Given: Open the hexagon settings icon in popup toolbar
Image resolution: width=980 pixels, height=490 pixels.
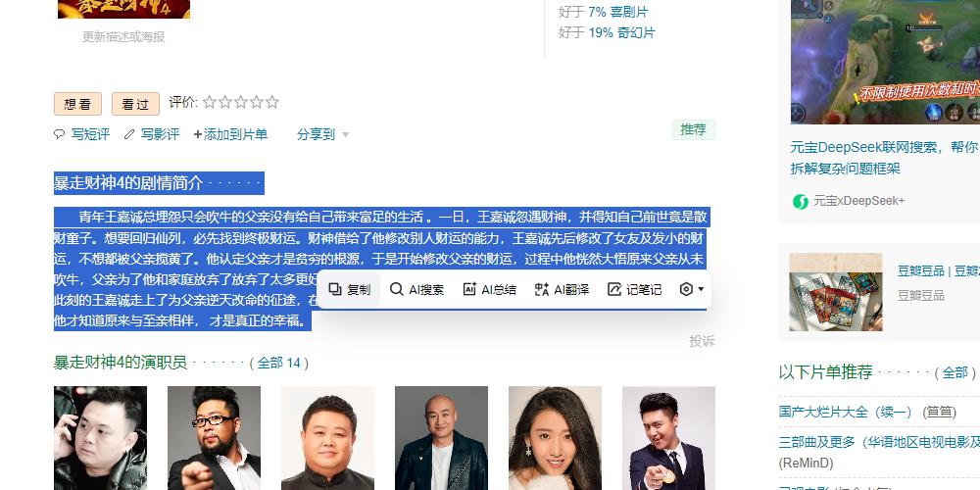Looking at the screenshot, I should 686,289.
